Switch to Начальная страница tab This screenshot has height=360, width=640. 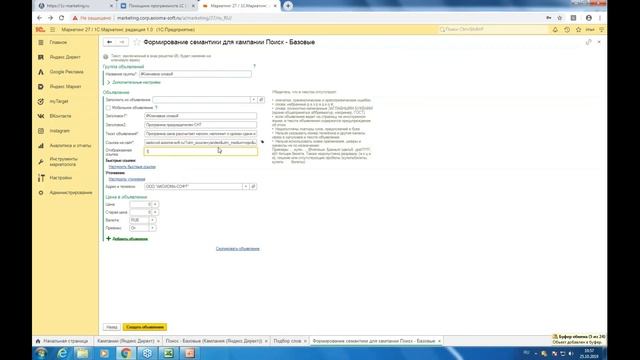(62, 341)
